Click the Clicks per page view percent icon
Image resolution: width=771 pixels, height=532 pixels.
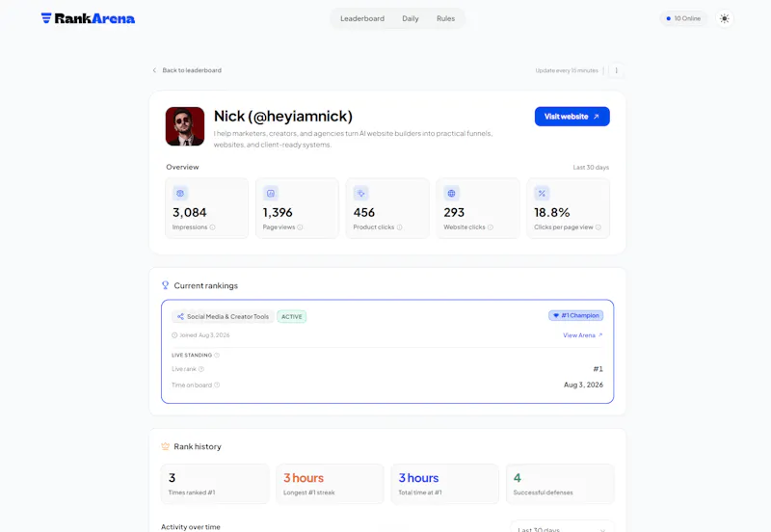[x=542, y=193]
